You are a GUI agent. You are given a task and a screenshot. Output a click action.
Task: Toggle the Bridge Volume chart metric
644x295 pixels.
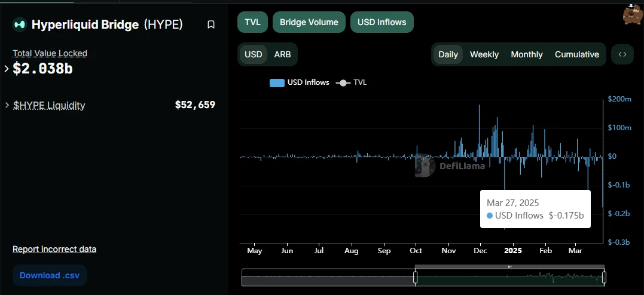[309, 22]
